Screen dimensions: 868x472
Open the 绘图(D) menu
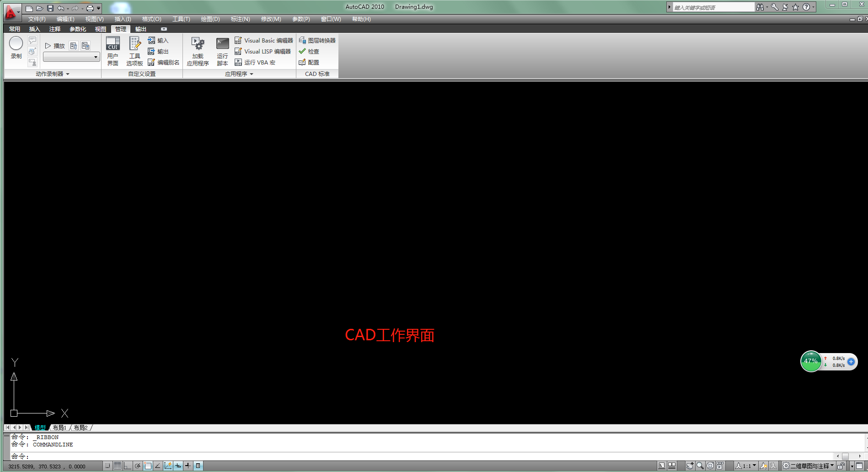pos(210,19)
